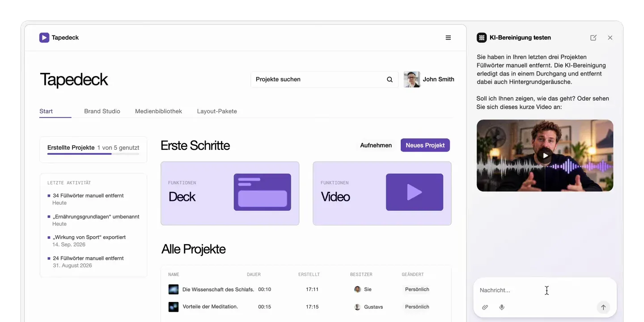Click the KI-Bereinigung assistant grid icon
Screen dimensions: 644x322
click(482, 38)
